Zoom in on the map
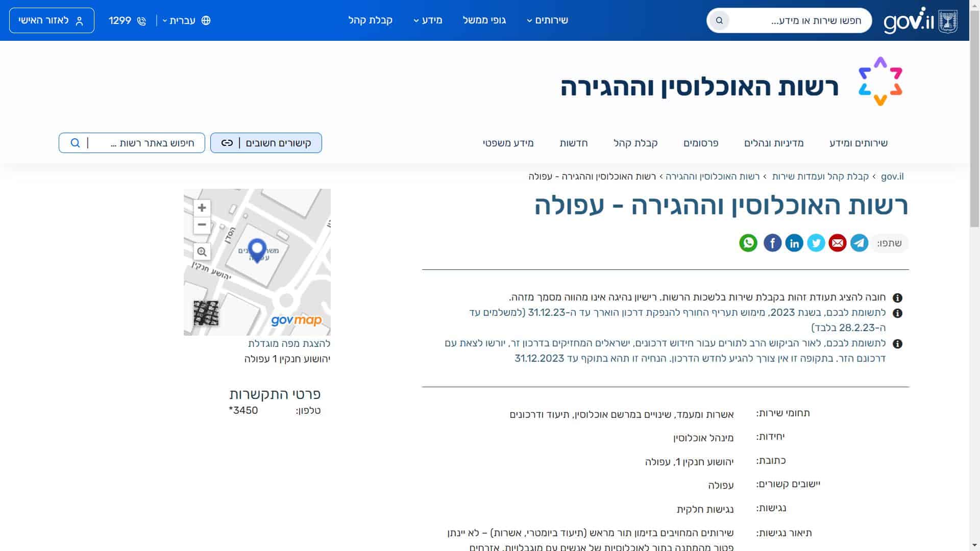The width and height of the screenshot is (980, 551). 202,208
